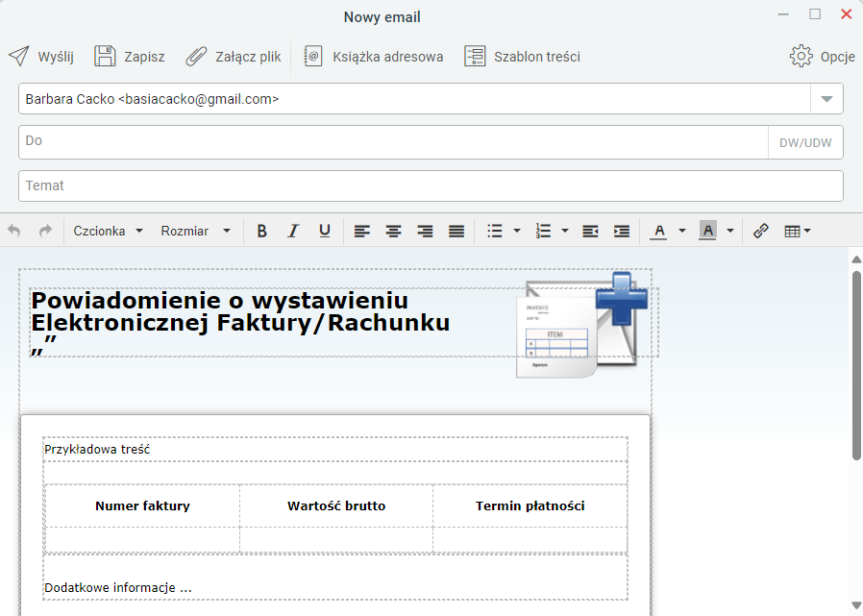
Task: Send the email with Wyślij
Action: coord(41,57)
